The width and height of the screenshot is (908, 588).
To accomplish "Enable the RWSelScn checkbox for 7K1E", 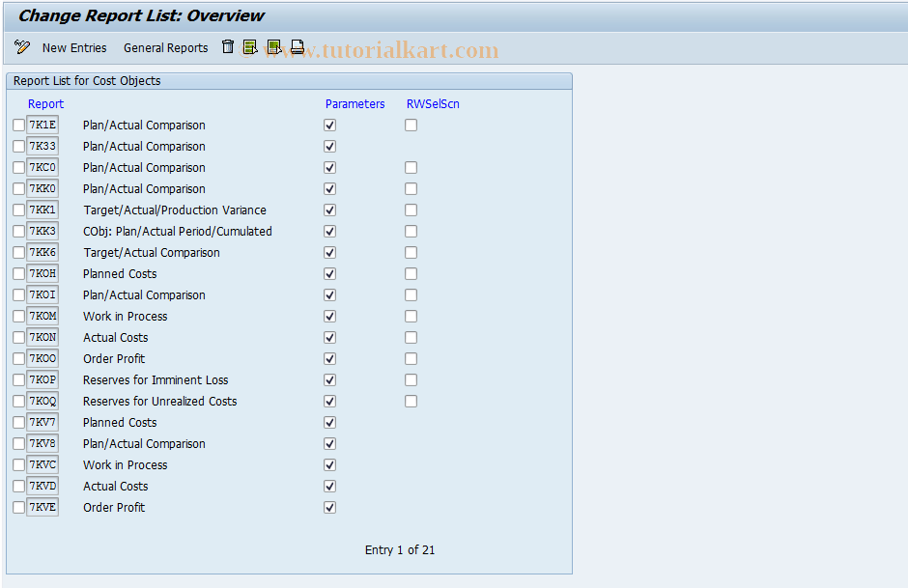I will pyautogui.click(x=411, y=125).
